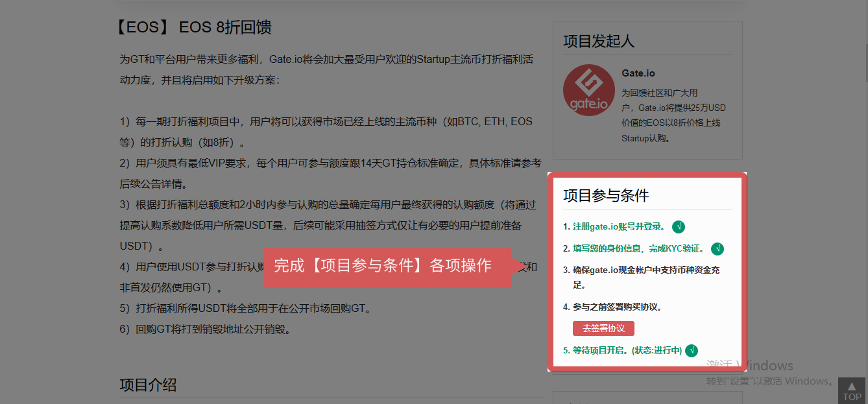Click the Gate.io red logo image
Viewport: 868px width, 404px height.
point(588,90)
